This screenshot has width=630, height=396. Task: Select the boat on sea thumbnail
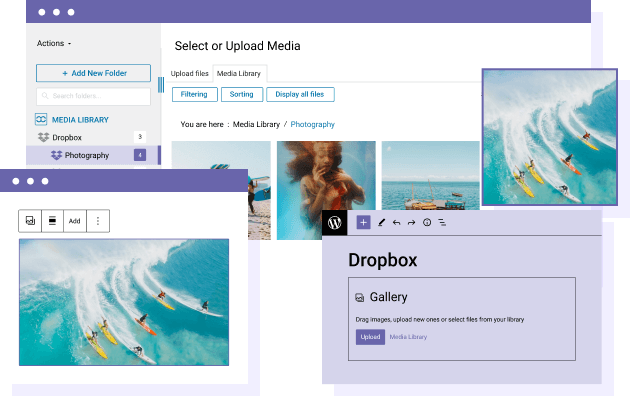[430, 175]
